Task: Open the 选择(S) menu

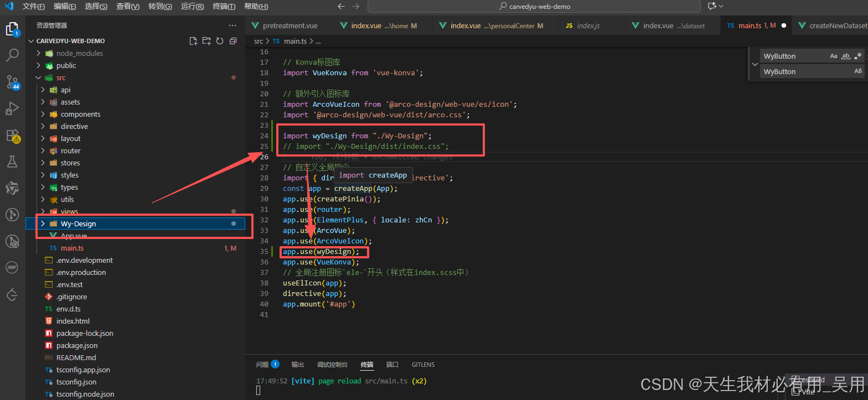Action: pyautogui.click(x=97, y=7)
